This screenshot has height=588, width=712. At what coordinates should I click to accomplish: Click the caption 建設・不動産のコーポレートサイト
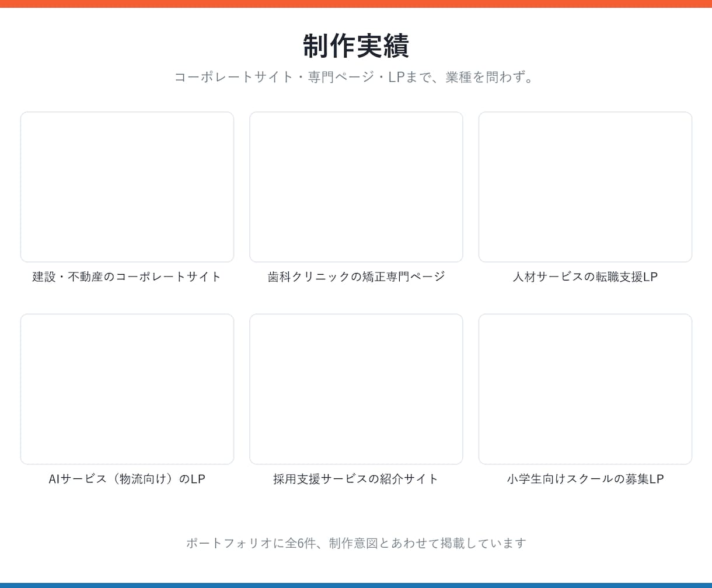click(x=127, y=276)
